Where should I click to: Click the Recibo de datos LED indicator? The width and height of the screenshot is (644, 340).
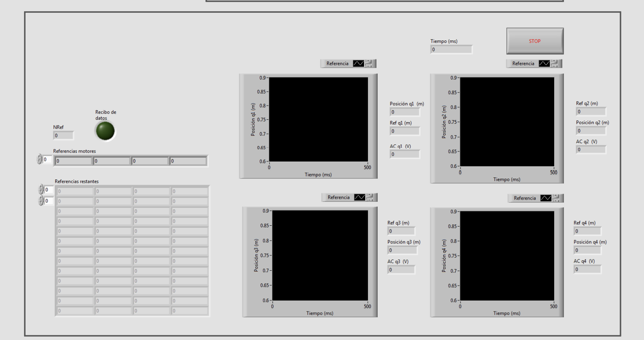click(x=105, y=131)
